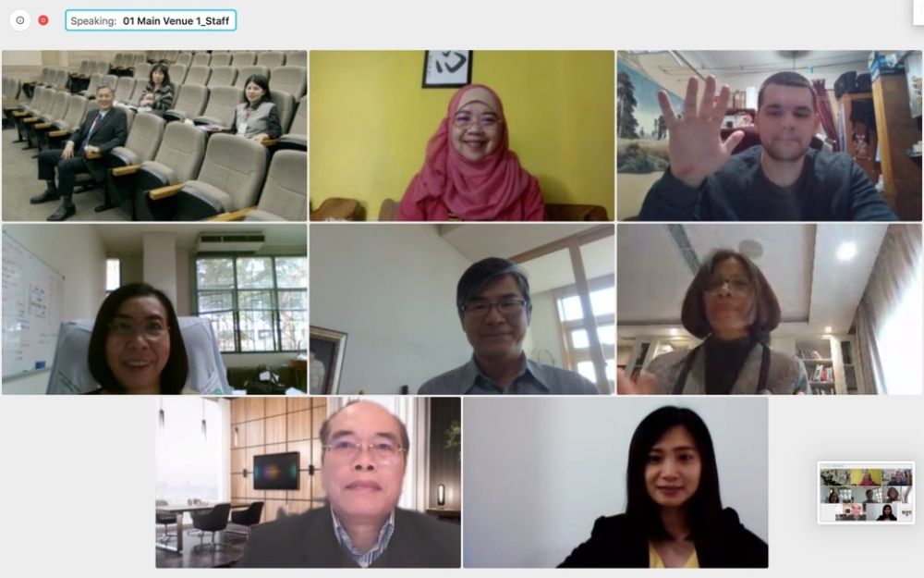
Task: Select the bookshelf-background woman's video
Action: (770, 309)
